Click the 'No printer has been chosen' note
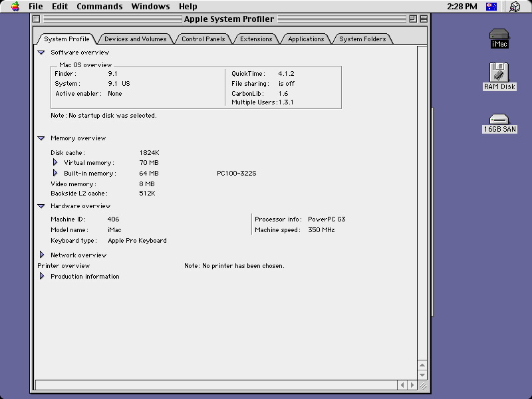This screenshot has width=532, height=399. [234, 266]
